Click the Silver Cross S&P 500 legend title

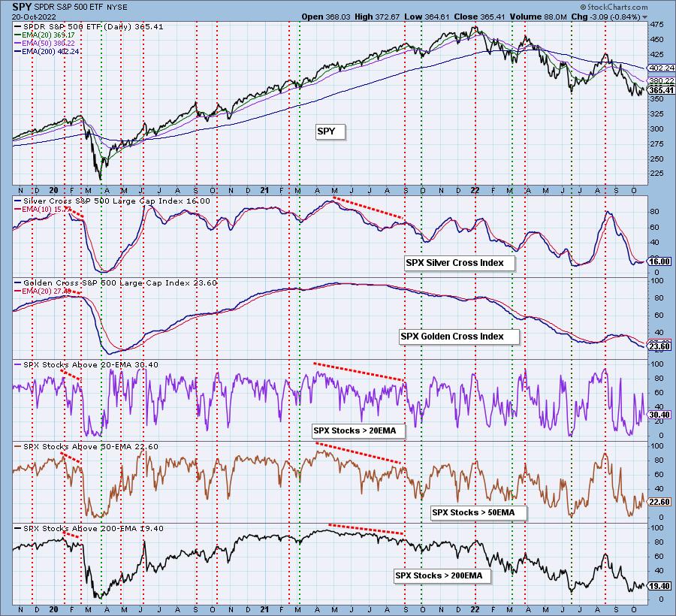pos(112,201)
